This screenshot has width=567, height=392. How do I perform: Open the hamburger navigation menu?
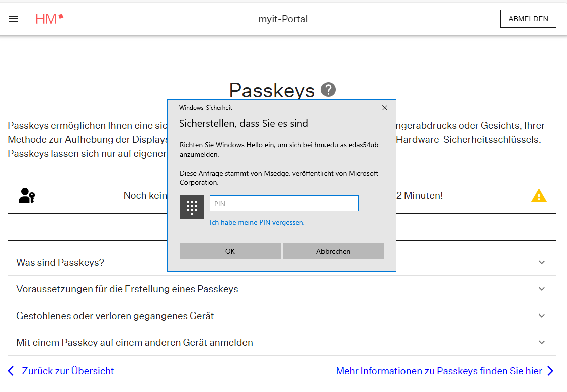tap(14, 19)
